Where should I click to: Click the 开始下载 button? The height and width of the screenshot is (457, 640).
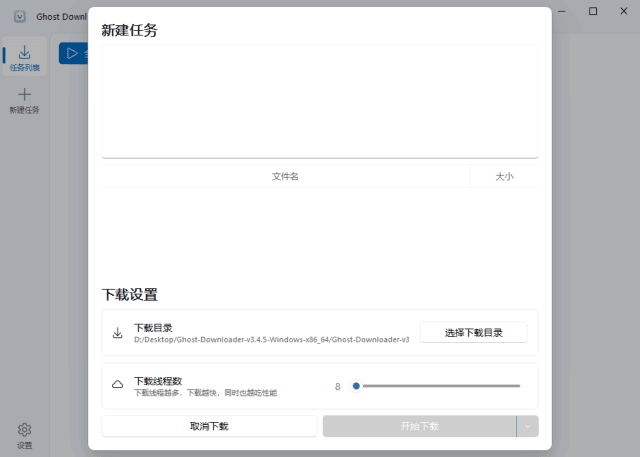(419, 426)
